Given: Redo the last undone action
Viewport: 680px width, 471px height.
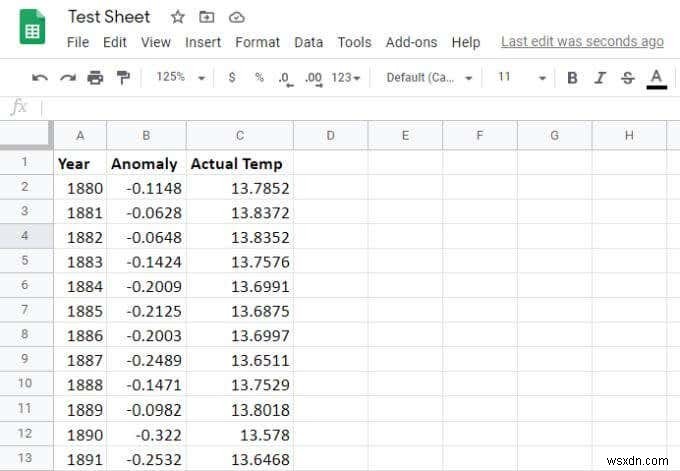Looking at the screenshot, I should tap(68, 78).
